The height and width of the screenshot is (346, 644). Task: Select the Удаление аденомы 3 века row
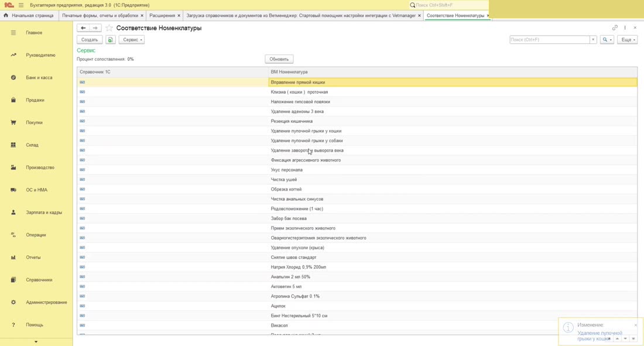(x=357, y=111)
